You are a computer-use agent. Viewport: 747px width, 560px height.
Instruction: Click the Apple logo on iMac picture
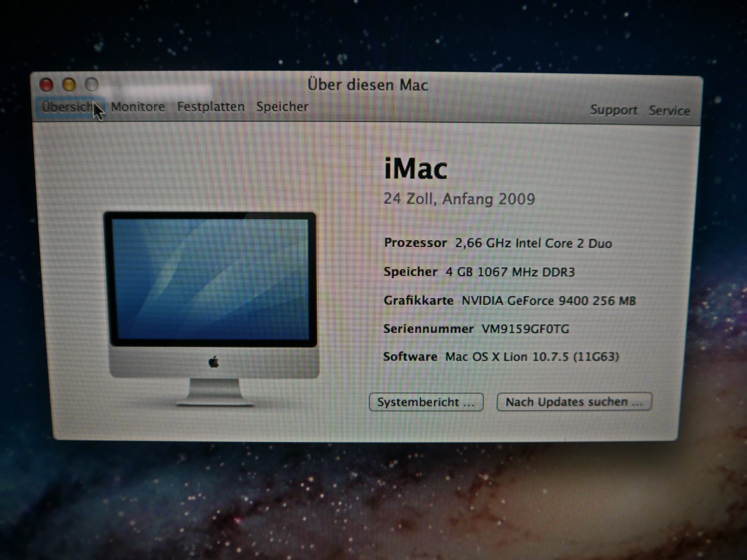tap(213, 362)
